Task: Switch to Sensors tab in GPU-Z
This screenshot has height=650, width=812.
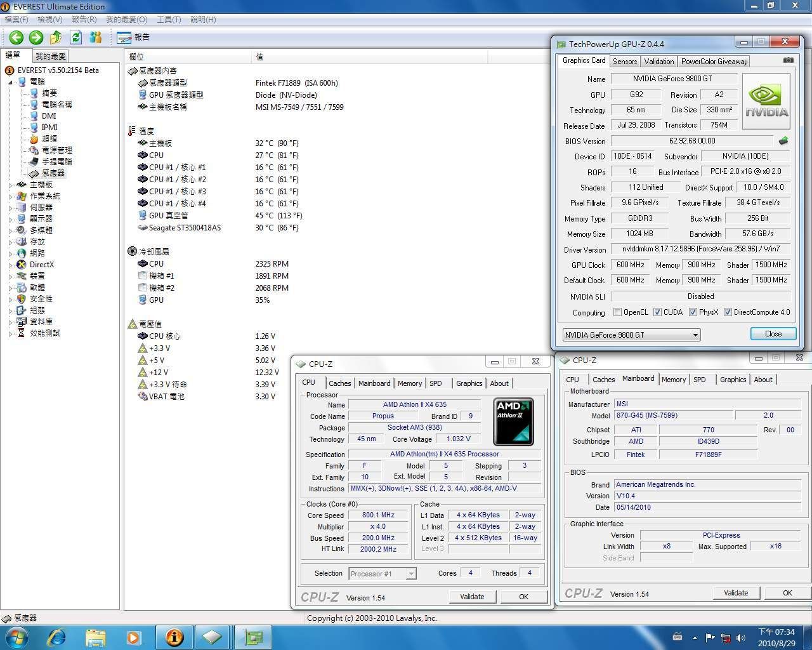Action: tap(624, 61)
